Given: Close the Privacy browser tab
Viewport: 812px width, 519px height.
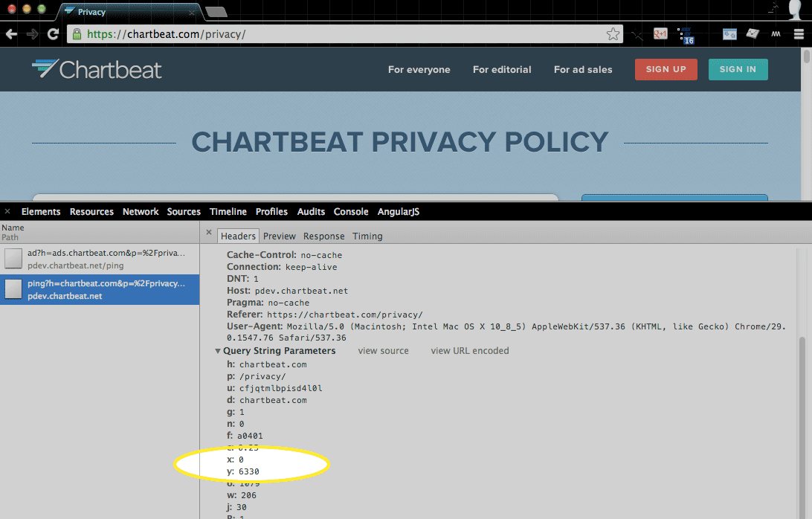Looking at the screenshot, I should coord(192,13).
